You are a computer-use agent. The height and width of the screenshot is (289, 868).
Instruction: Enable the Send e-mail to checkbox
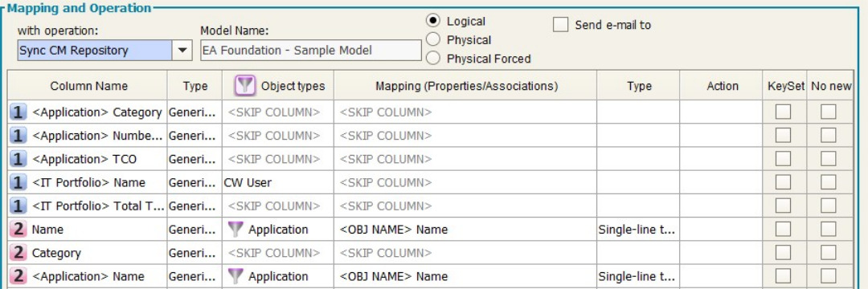coord(561,24)
